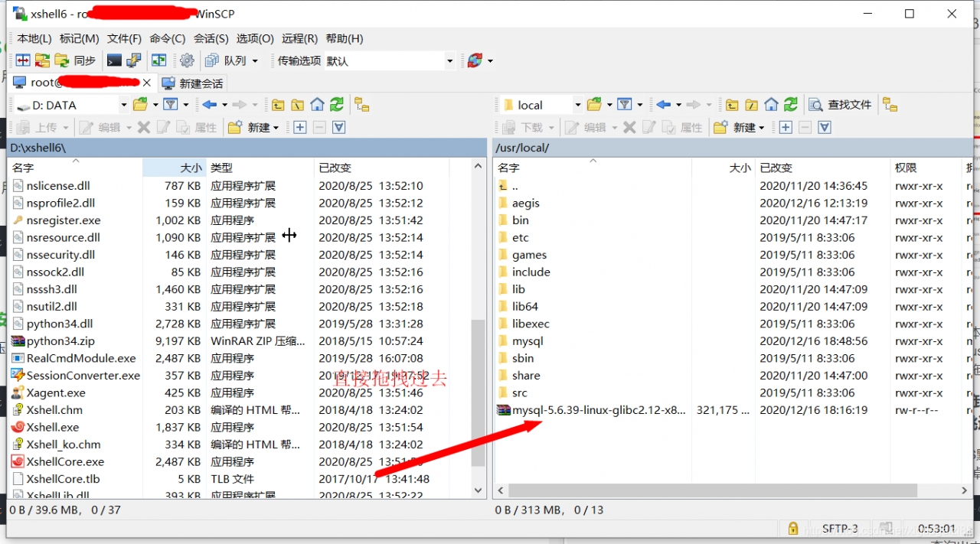Click parent directory icon in D: DATA panel
Screen dimensions: 980x544
click(x=277, y=105)
